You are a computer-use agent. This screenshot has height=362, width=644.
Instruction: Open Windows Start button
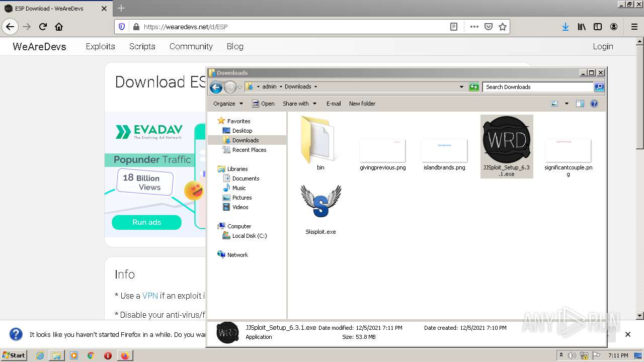14,355
